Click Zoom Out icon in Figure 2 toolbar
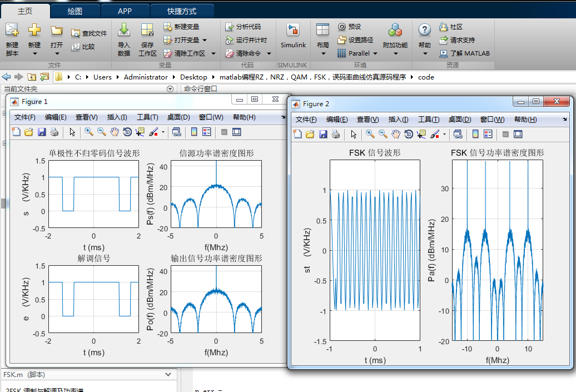576x392 pixels. click(x=383, y=134)
